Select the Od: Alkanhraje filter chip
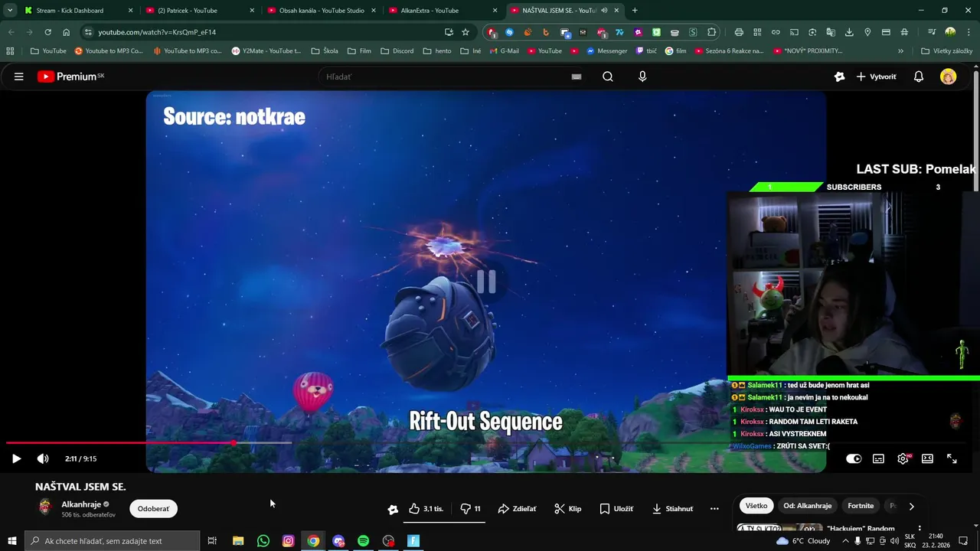The height and width of the screenshot is (551, 980). pos(807,506)
